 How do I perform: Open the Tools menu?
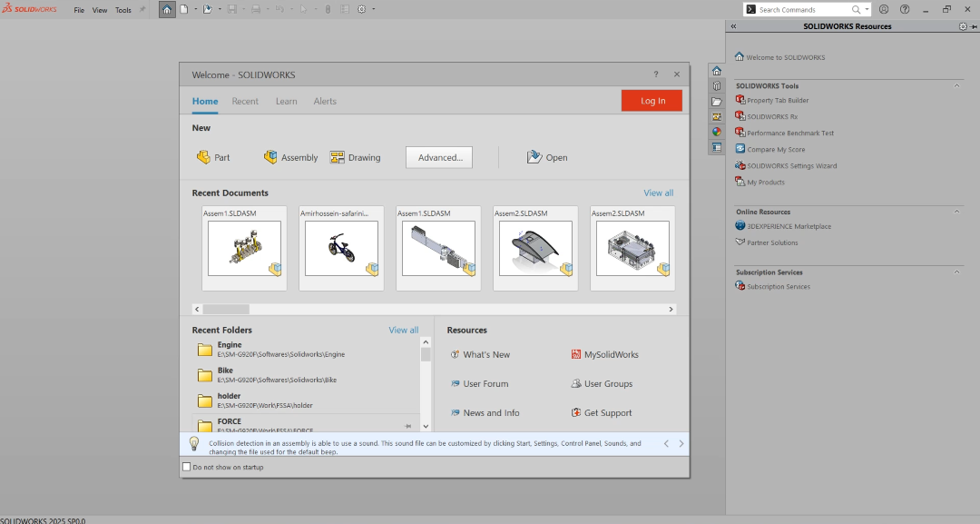tap(123, 10)
